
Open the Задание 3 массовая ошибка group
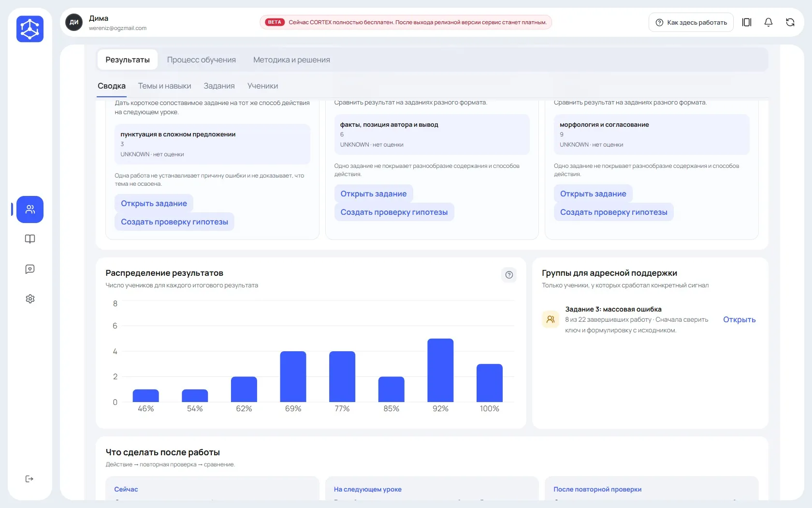(739, 319)
